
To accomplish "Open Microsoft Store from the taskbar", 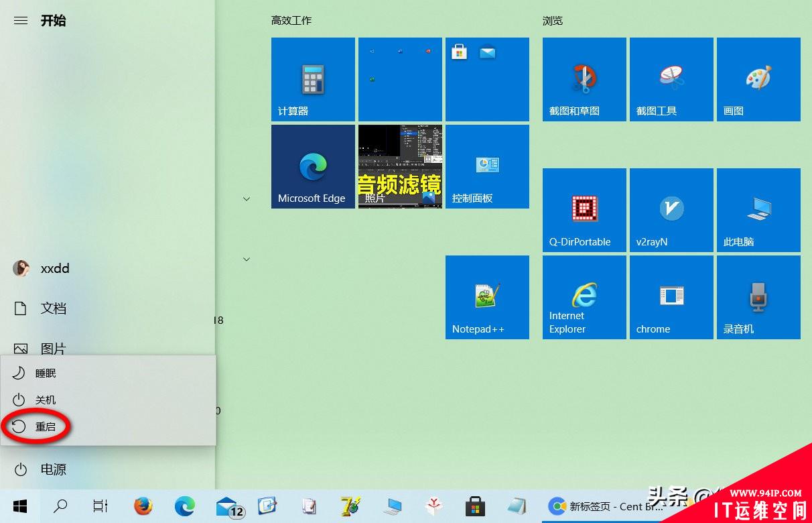I will [x=475, y=506].
